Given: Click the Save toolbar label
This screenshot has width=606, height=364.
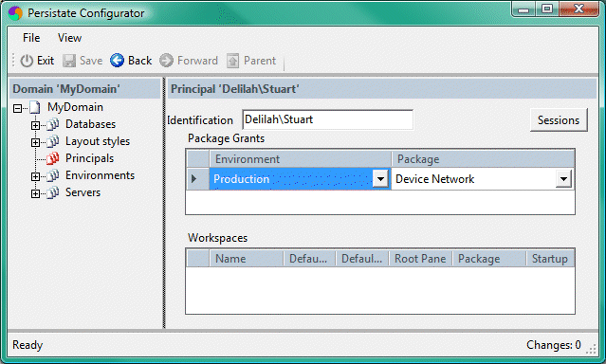Looking at the screenshot, I should 91,61.
